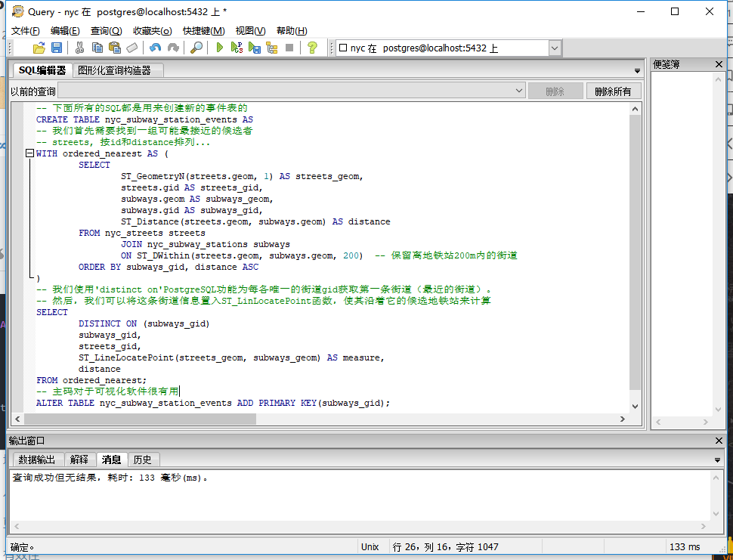Switch to the SQL编辑器 tab
The width and height of the screenshot is (733, 560).
pyautogui.click(x=42, y=70)
